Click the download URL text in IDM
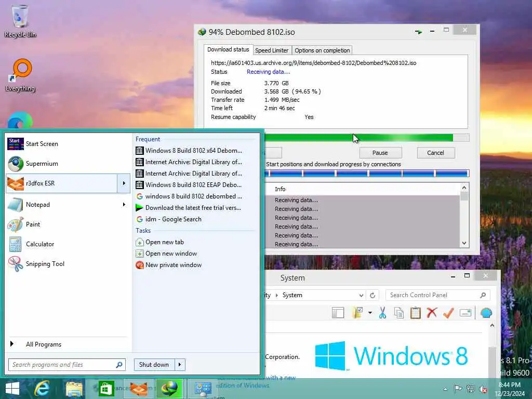 click(313, 63)
